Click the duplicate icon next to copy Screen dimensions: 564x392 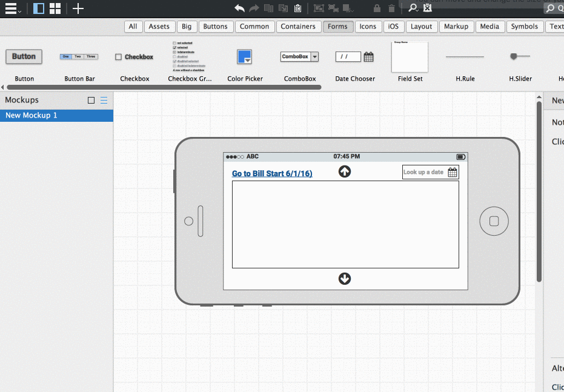click(x=283, y=8)
